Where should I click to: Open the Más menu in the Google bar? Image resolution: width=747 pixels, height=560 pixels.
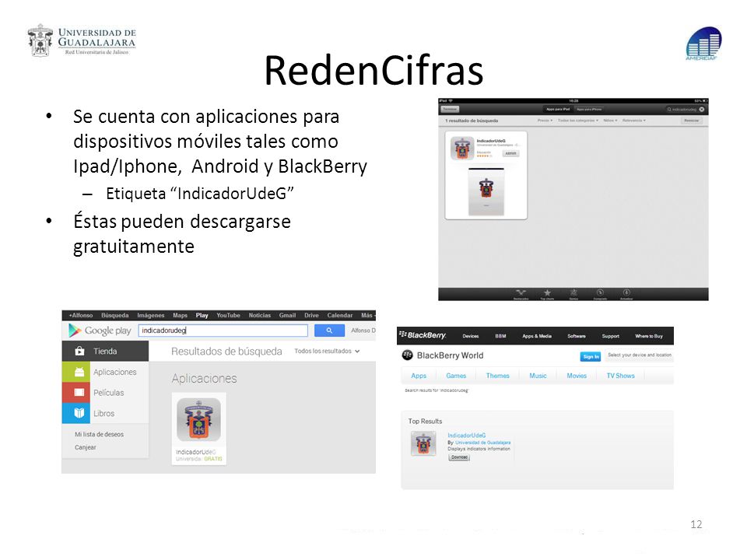click(366, 315)
